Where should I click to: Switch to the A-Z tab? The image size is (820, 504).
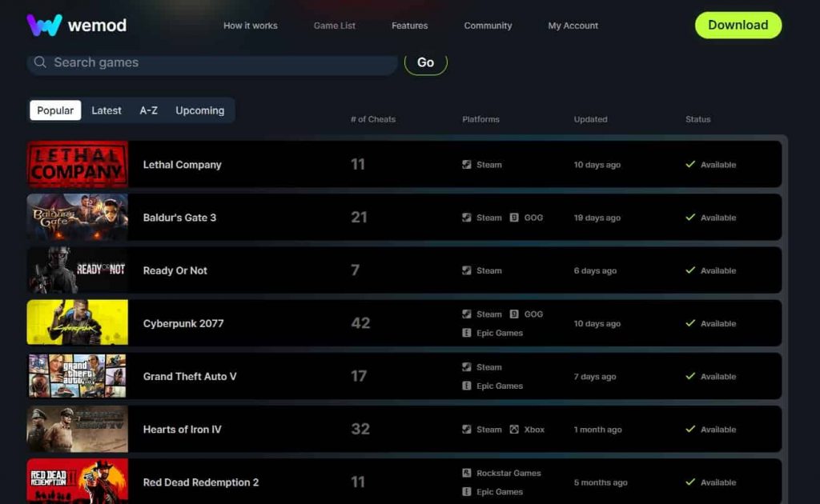click(148, 110)
